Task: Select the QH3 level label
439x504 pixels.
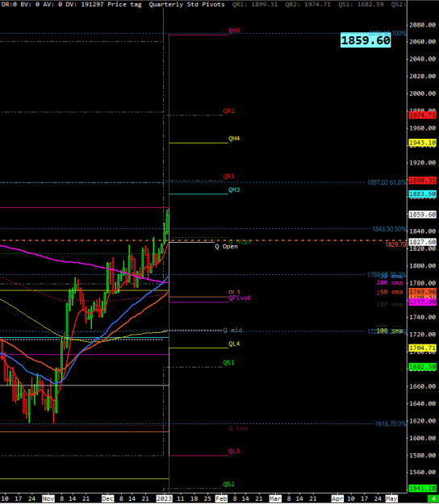Action: click(234, 190)
